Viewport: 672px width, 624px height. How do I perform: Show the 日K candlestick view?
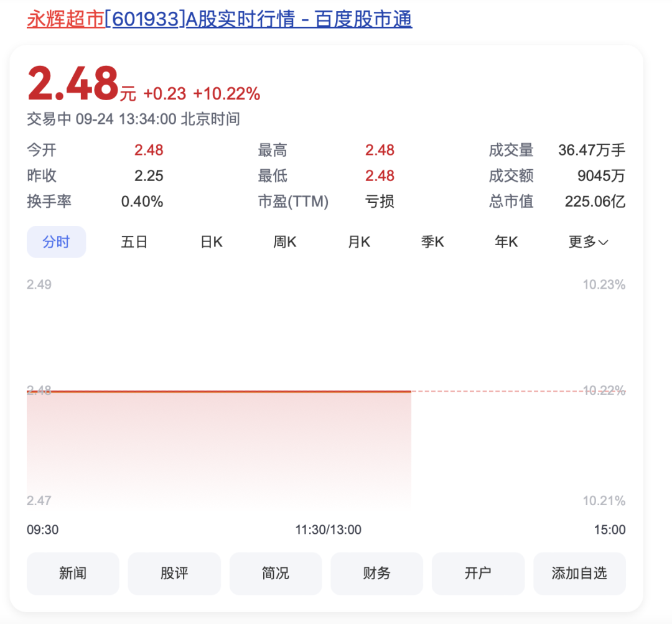[211, 242]
